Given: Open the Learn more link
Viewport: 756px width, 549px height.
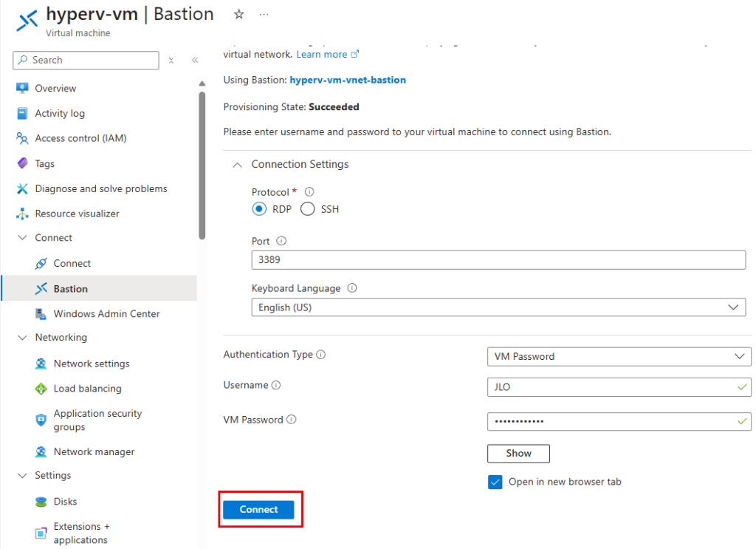Looking at the screenshot, I should coord(327,55).
